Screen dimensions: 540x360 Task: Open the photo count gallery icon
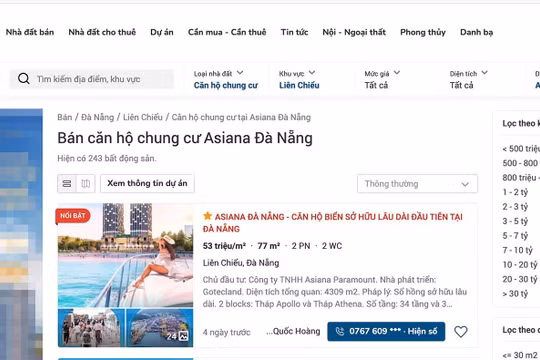[x=178, y=336]
